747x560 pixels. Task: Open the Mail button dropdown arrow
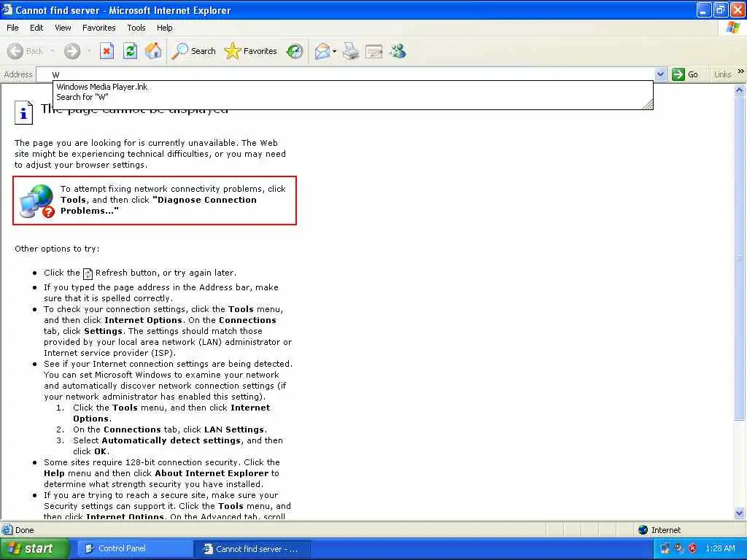click(x=334, y=51)
